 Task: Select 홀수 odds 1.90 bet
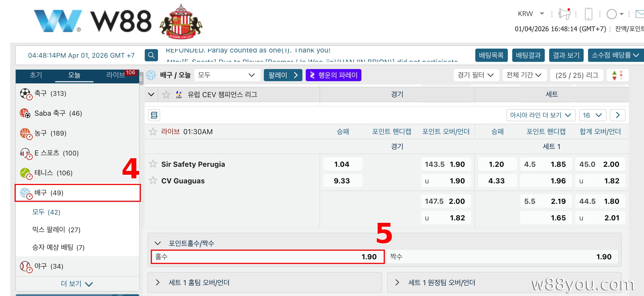coord(267,257)
